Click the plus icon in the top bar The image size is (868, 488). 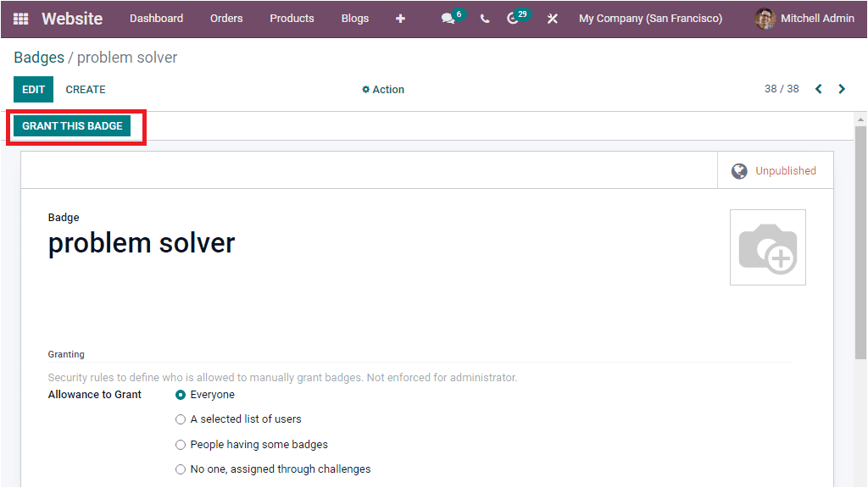pos(400,18)
